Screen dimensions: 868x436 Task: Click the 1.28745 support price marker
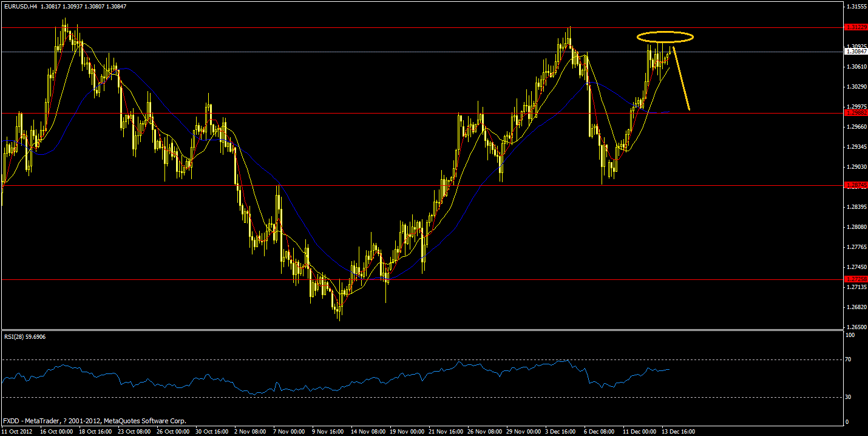[x=855, y=185]
